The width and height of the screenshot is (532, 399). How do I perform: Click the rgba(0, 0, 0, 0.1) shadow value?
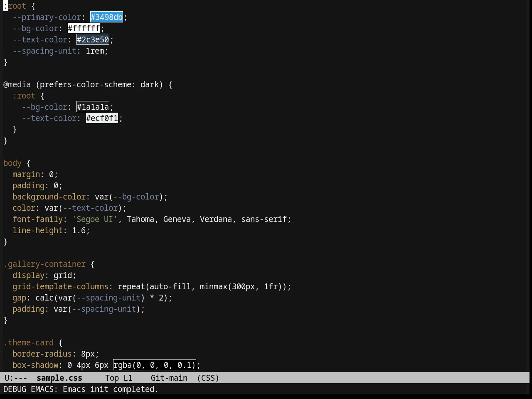click(154, 365)
